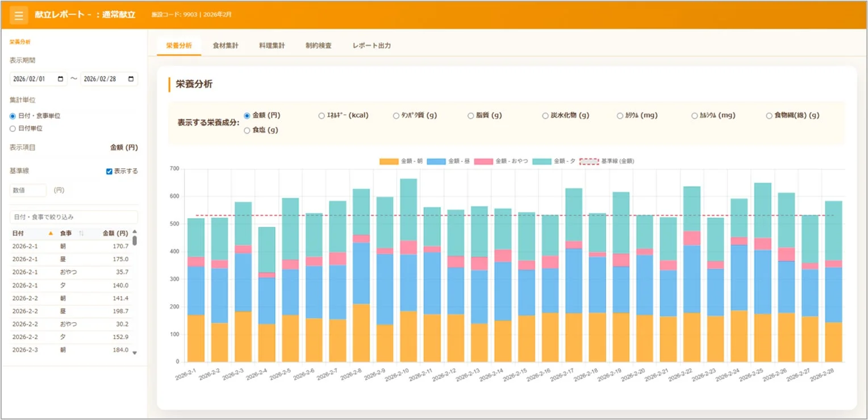This screenshot has height=420, width=868.
Task: Sort table by 日付 triangle icon
Action: point(51,233)
